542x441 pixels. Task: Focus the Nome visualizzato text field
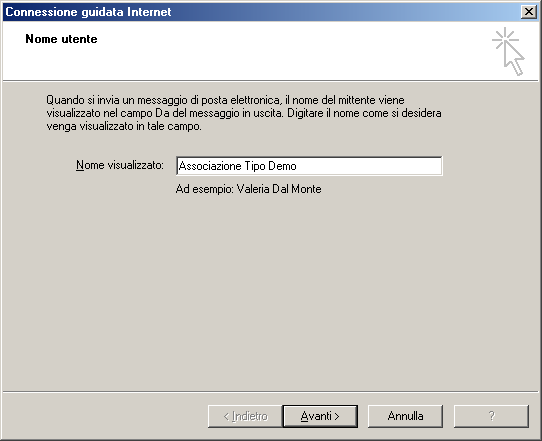point(309,166)
